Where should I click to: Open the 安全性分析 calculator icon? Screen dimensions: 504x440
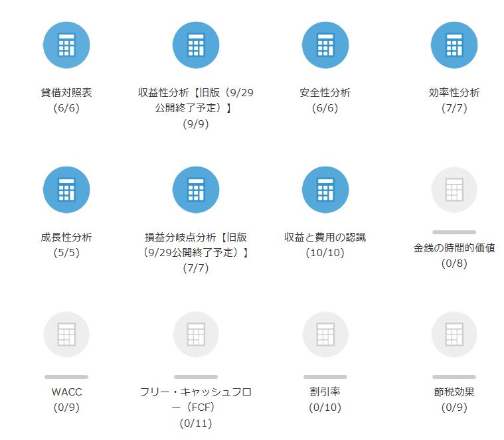[325, 45]
